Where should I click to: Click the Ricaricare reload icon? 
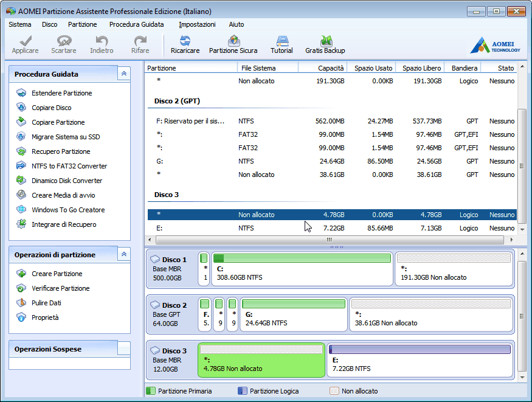185,44
